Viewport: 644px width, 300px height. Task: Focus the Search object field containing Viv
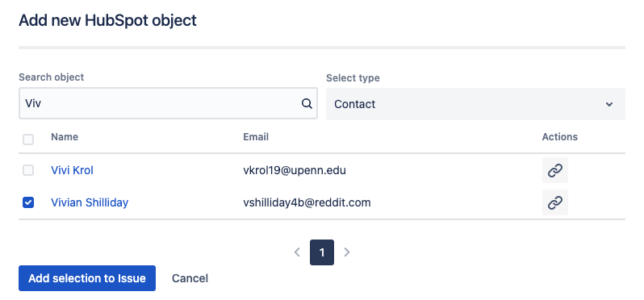coord(168,103)
